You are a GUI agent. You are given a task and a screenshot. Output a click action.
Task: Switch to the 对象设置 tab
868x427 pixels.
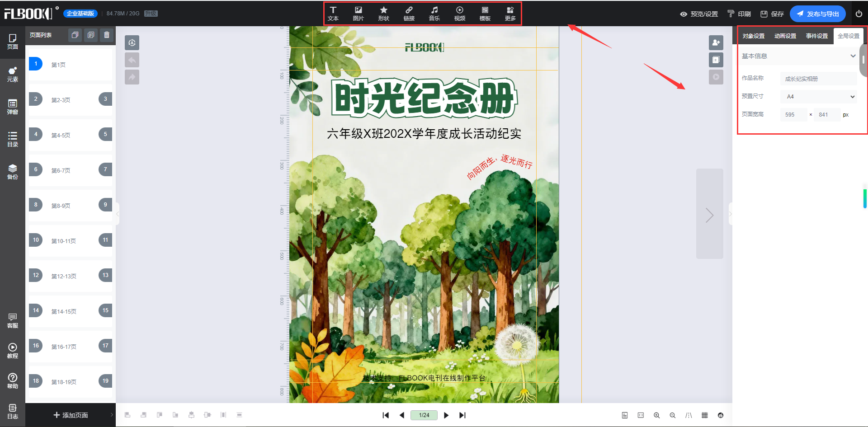(x=754, y=36)
